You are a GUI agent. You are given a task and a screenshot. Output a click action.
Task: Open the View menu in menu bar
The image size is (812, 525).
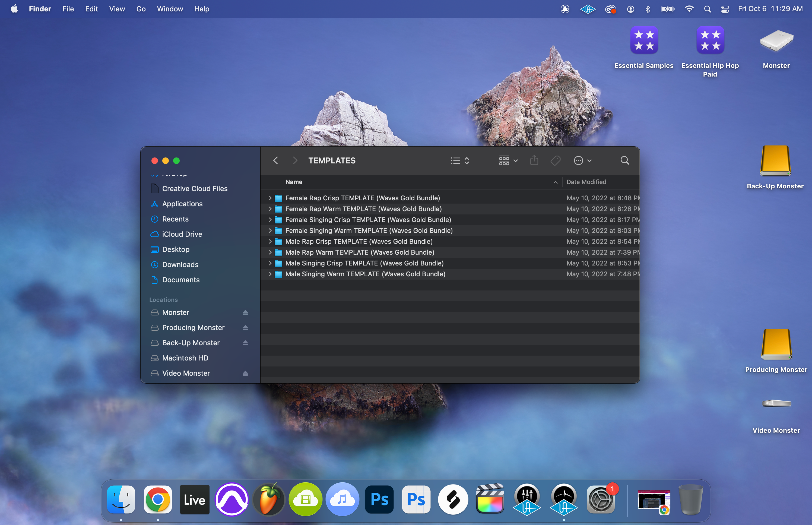(117, 9)
